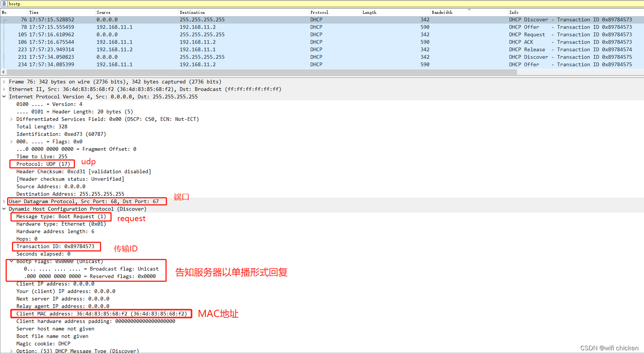644x354 pixels.
Task: Sort packets by the Protocol column
Action: click(x=335, y=12)
